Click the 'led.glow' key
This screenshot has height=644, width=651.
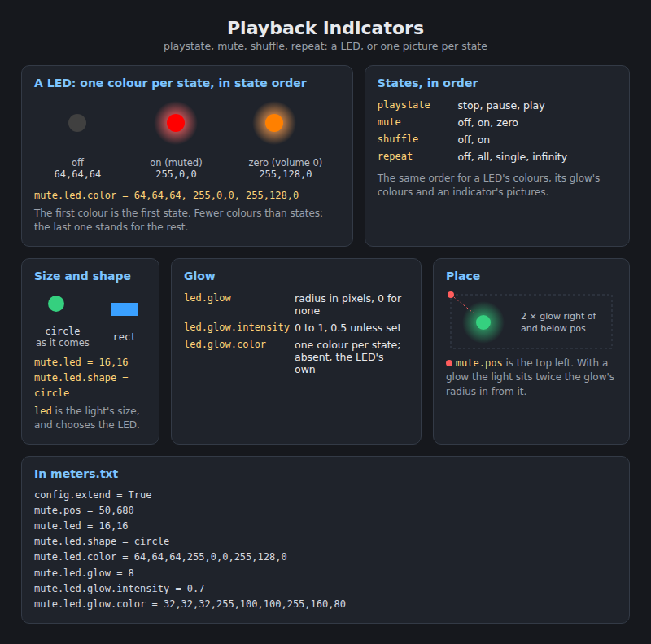pyautogui.click(x=208, y=298)
